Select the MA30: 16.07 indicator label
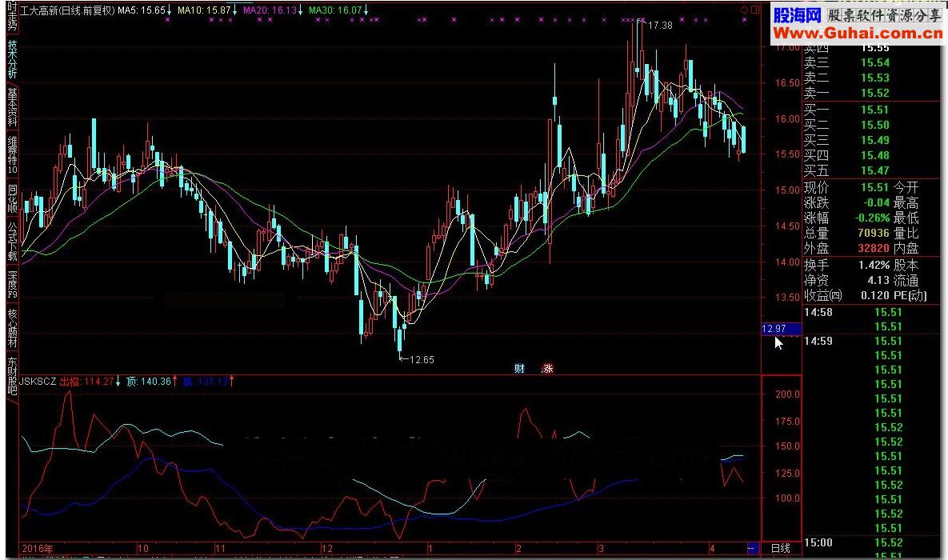Image resolution: width=948 pixels, height=560 pixels. (338, 10)
